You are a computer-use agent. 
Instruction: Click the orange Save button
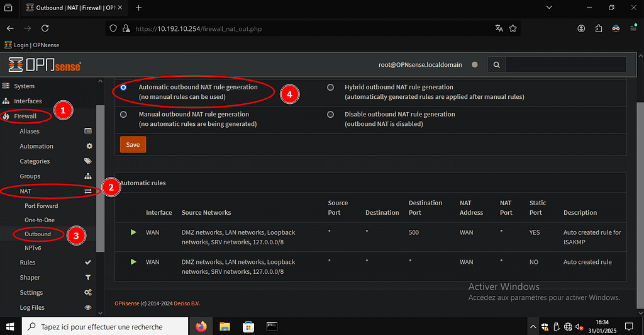(x=133, y=144)
